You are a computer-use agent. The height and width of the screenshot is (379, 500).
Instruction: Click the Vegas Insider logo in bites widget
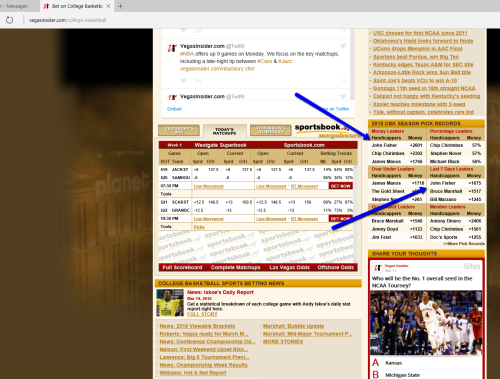click(378, 267)
